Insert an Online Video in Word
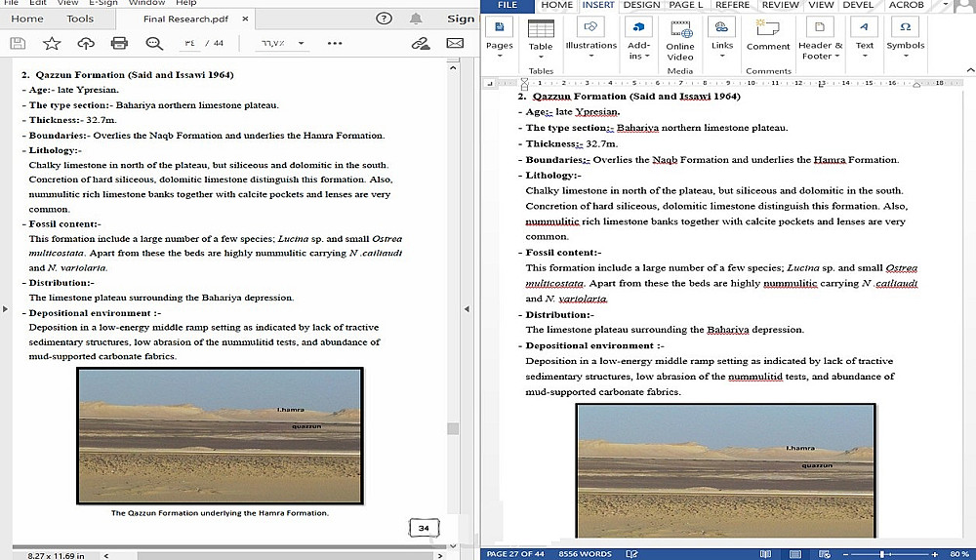 tap(680, 39)
